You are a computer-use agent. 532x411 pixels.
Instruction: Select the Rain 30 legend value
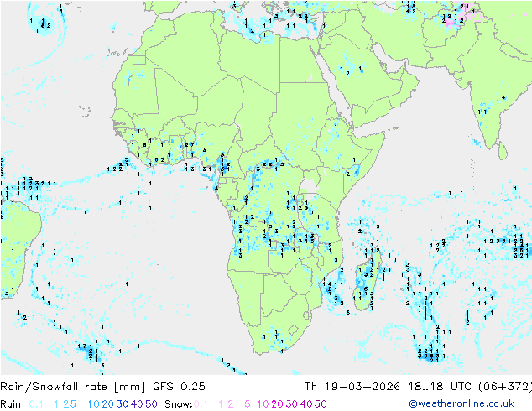(123, 404)
